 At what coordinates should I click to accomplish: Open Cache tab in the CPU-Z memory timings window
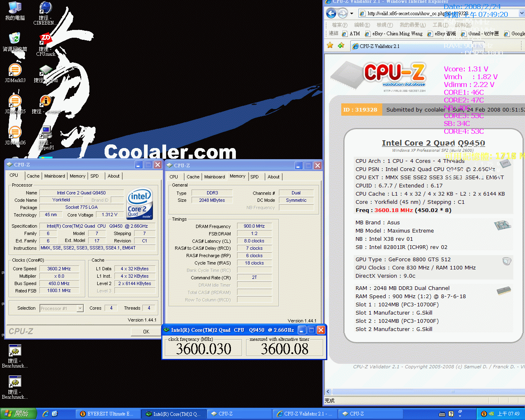point(193,177)
